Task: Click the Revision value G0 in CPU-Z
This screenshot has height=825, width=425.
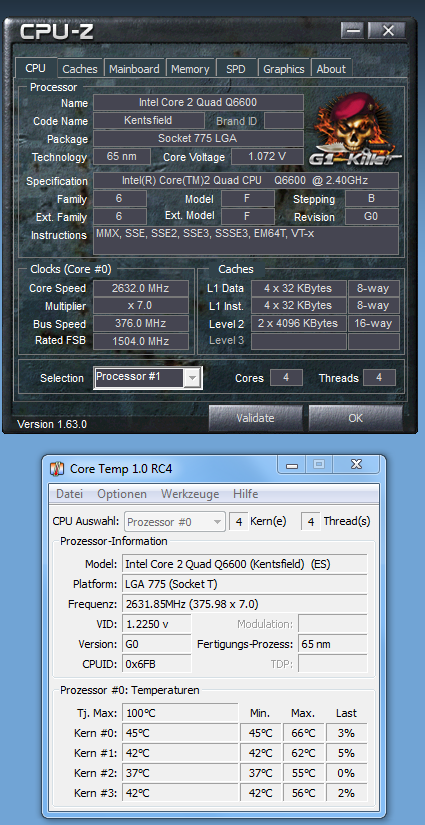Action: pyautogui.click(x=372, y=217)
